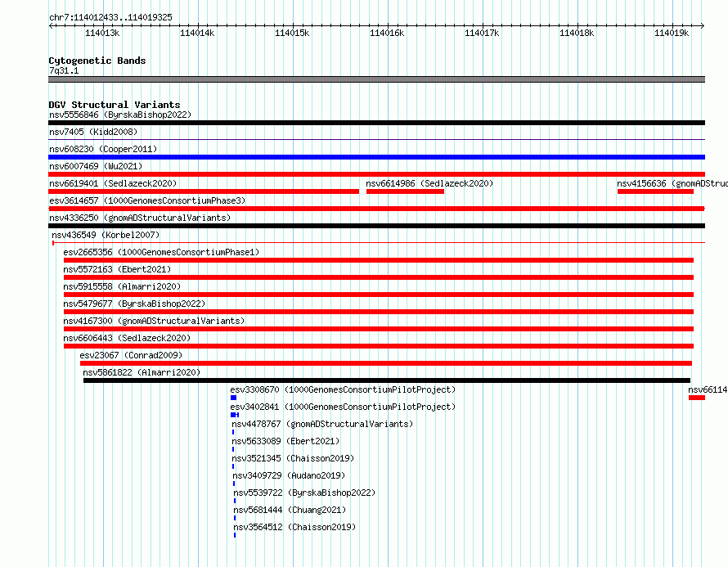Open nsv5861822 (Almarri2020) label
Screen dimensions: 728x567
(142, 372)
